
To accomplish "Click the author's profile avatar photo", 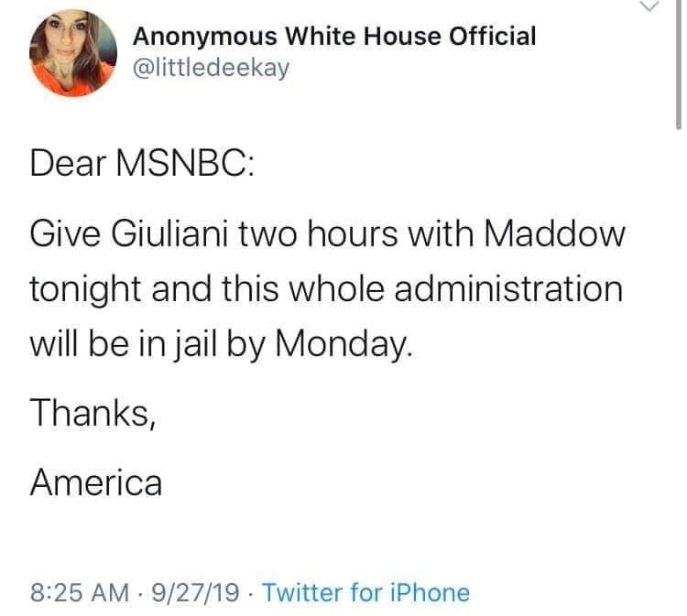I will point(73,54).
